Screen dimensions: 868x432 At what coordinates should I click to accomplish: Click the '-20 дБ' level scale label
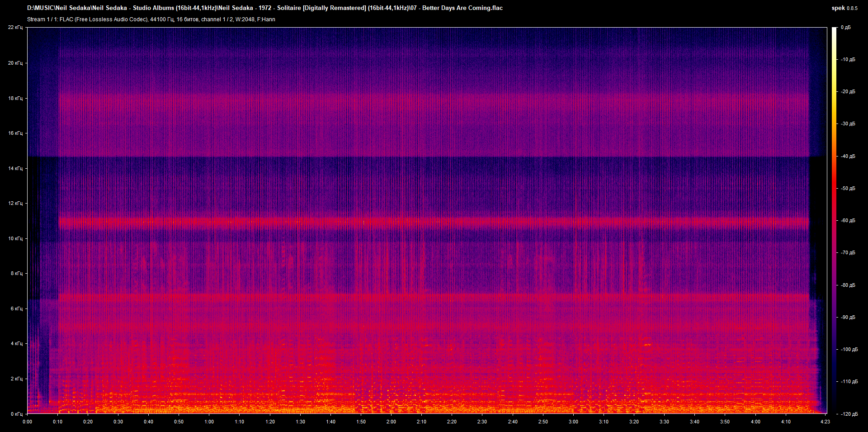[x=848, y=92]
